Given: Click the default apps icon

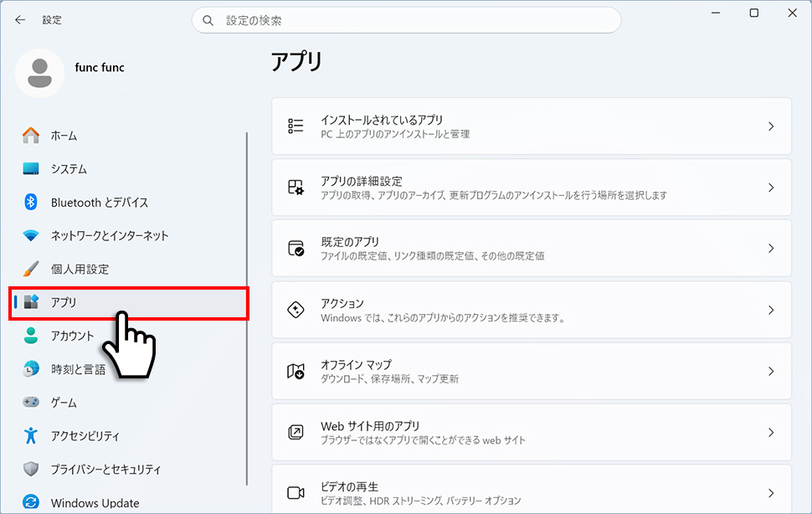Looking at the screenshot, I should (296, 249).
